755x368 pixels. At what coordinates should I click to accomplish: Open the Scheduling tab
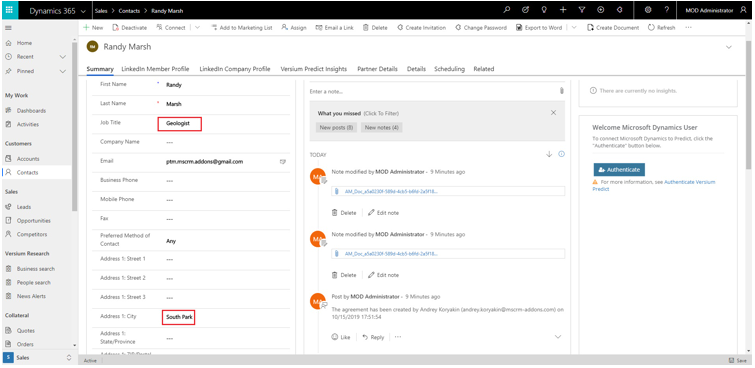(x=449, y=69)
